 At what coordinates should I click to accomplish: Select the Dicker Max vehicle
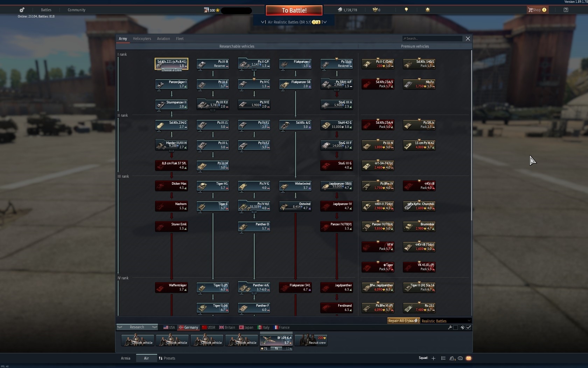pyautogui.click(x=171, y=186)
